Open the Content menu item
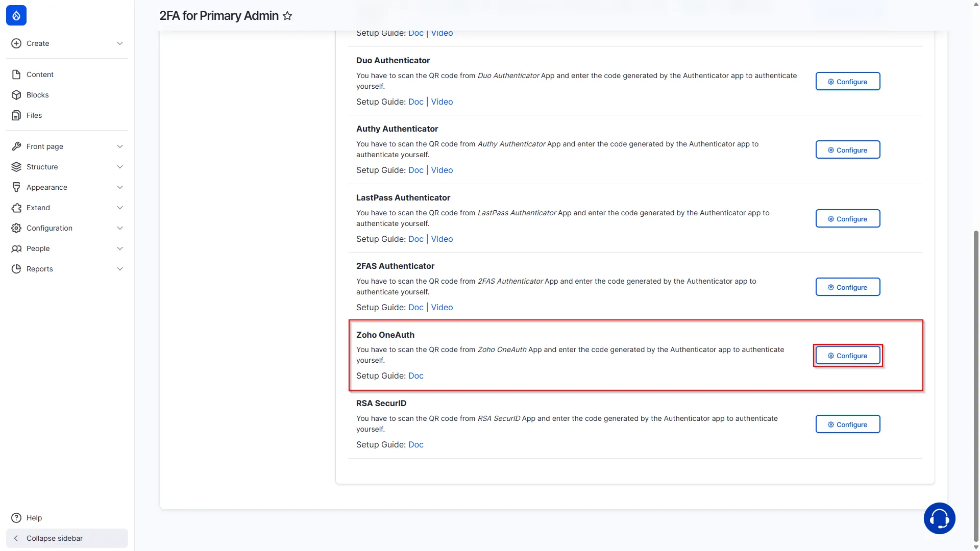The height and width of the screenshot is (551, 980). (67, 74)
